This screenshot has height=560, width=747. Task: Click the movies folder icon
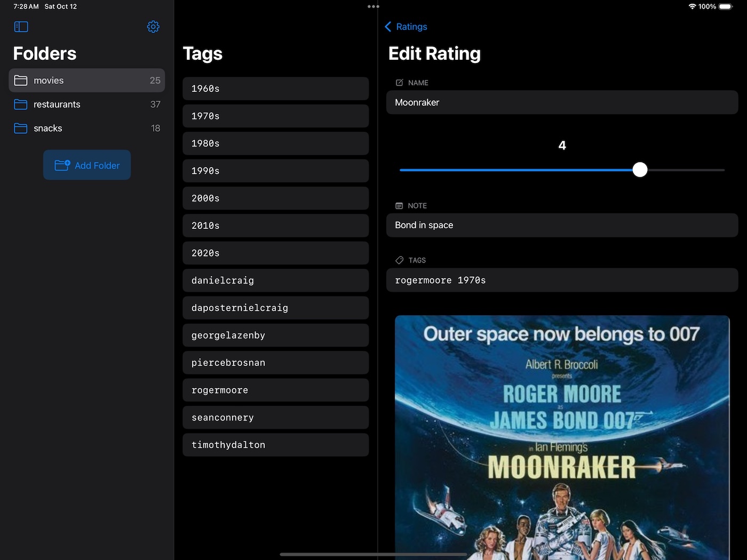pyautogui.click(x=21, y=81)
